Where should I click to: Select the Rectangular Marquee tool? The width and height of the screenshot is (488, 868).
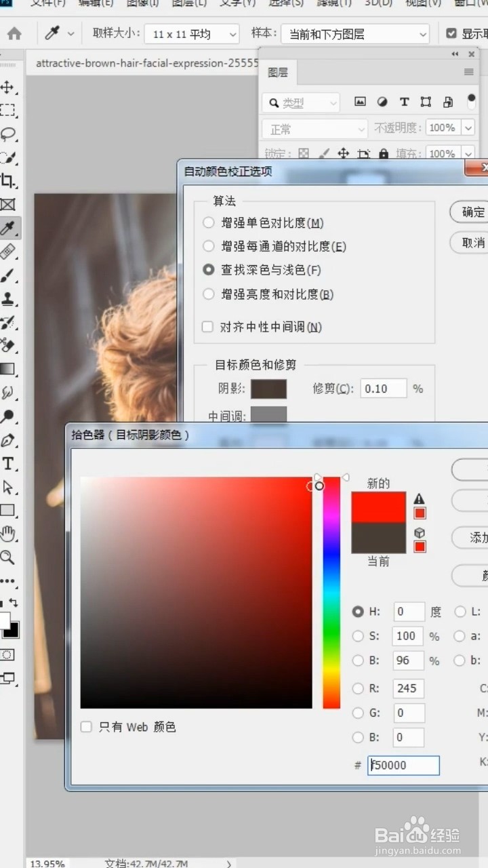[8, 110]
